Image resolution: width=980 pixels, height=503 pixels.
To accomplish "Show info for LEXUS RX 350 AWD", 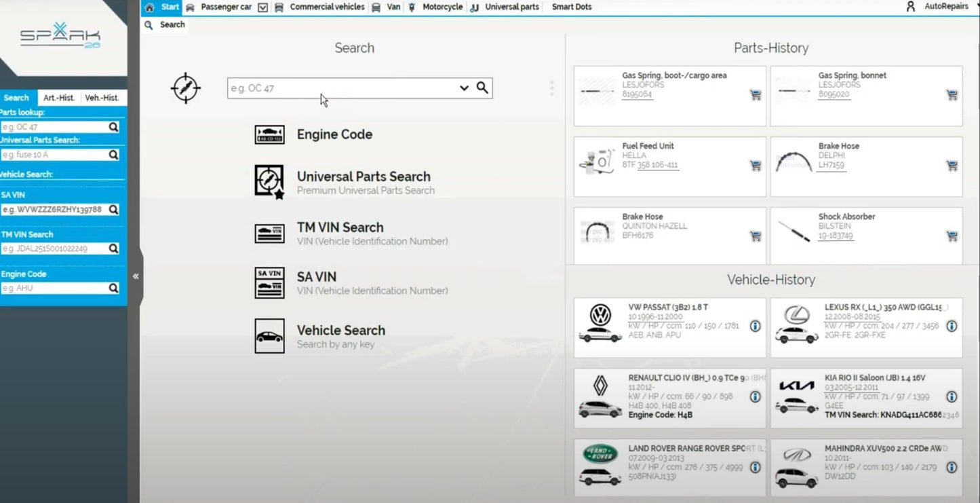I will point(952,327).
